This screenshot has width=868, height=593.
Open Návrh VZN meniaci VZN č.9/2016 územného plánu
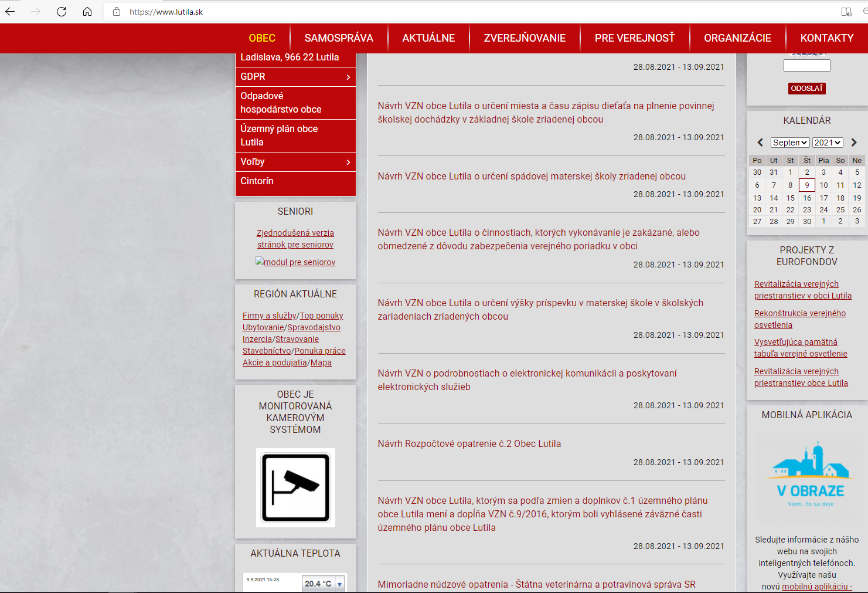(543, 514)
